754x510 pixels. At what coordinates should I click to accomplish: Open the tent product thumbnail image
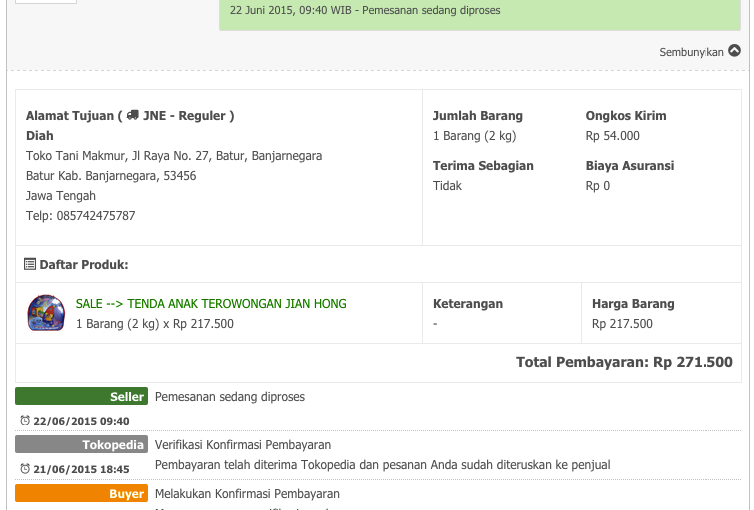pyautogui.click(x=46, y=313)
